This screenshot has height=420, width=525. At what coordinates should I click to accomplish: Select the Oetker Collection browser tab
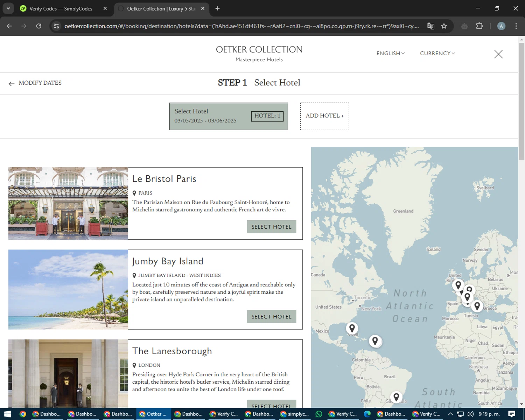[x=161, y=8]
